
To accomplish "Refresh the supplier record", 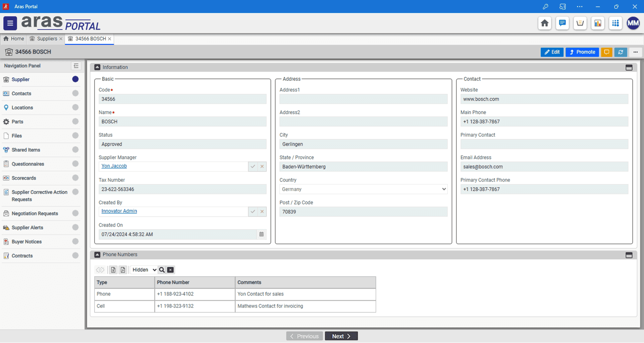I will click(x=621, y=52).
